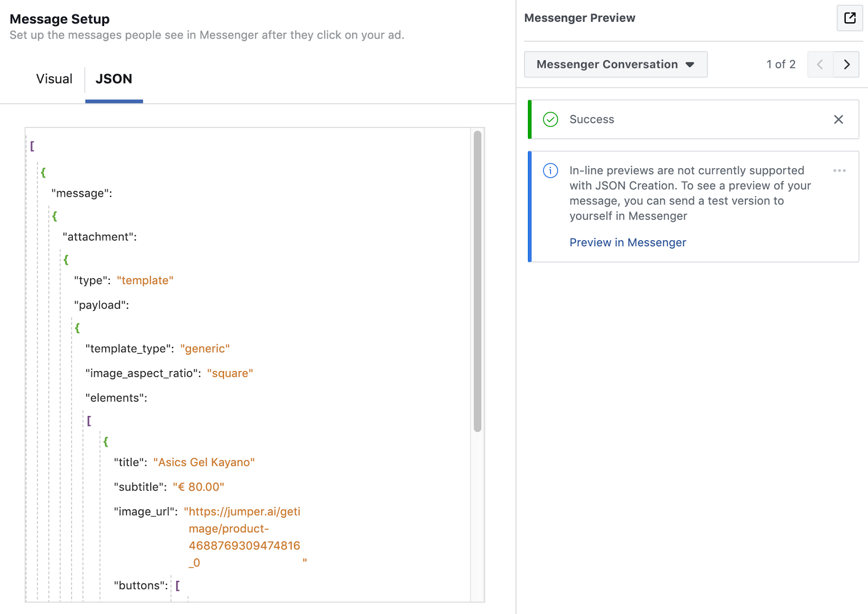Open Messenger Preview in new window icon

850,18
